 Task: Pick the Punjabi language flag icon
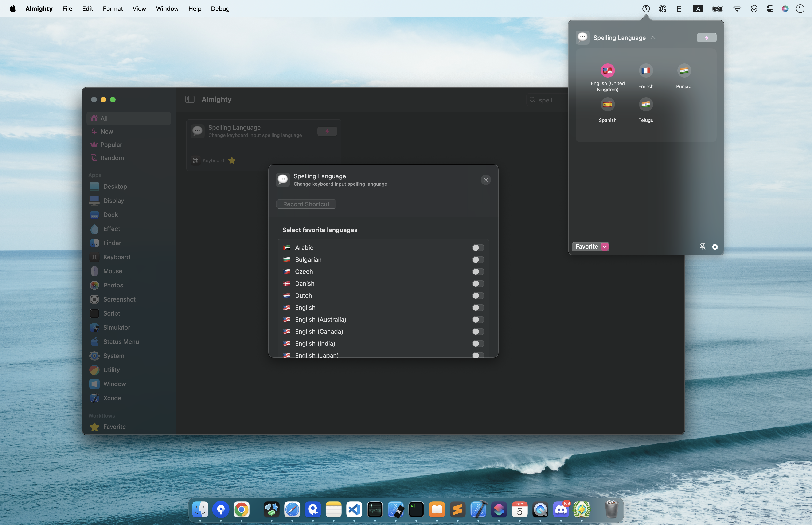[x=684, y=71]
